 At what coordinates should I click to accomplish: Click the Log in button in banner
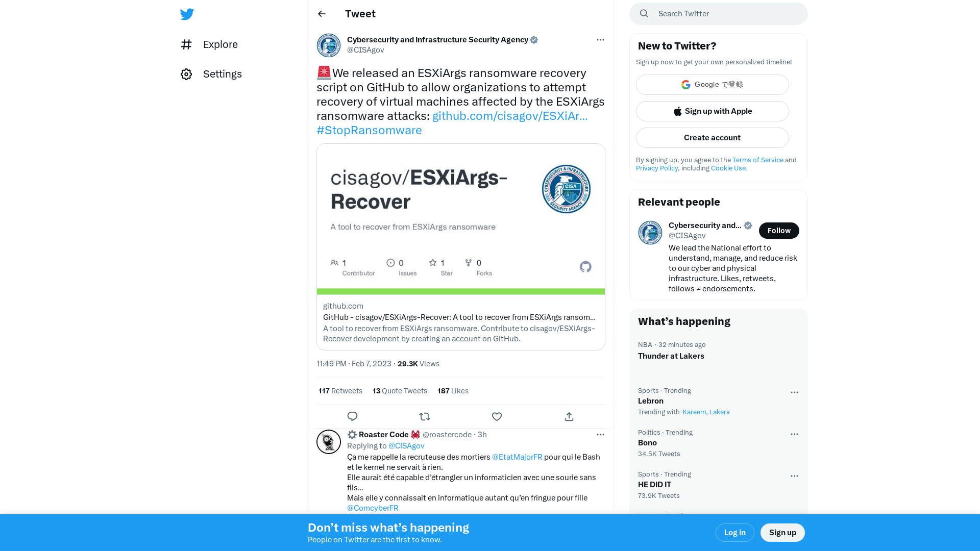(735, 532)
